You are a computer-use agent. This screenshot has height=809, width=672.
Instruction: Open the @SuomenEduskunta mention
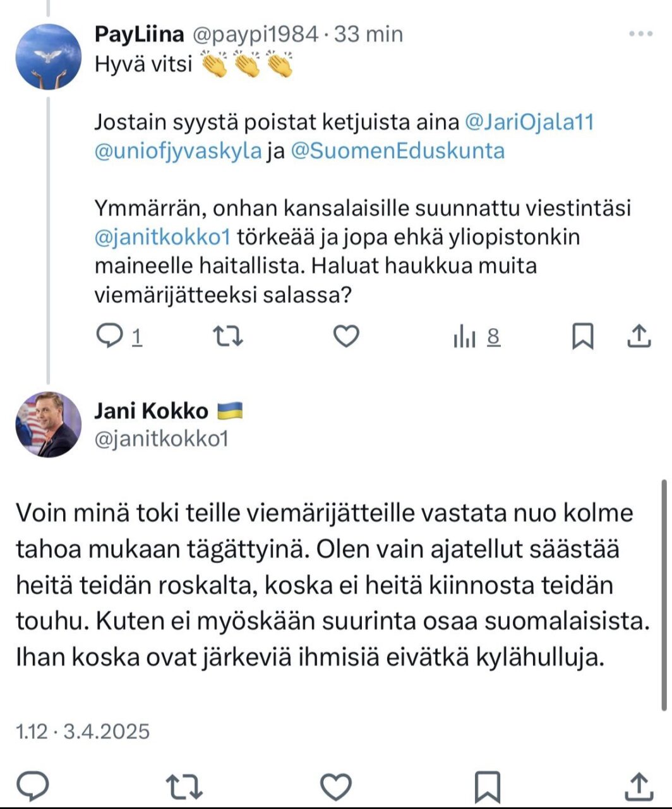[397, 151]
